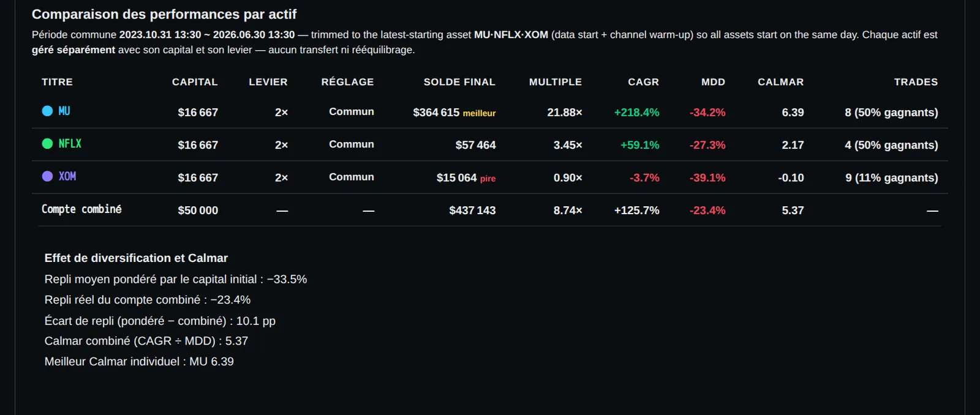980x415 pixels.
Task: Click the RÉGLAGE column header
Action: click(347, 82)
